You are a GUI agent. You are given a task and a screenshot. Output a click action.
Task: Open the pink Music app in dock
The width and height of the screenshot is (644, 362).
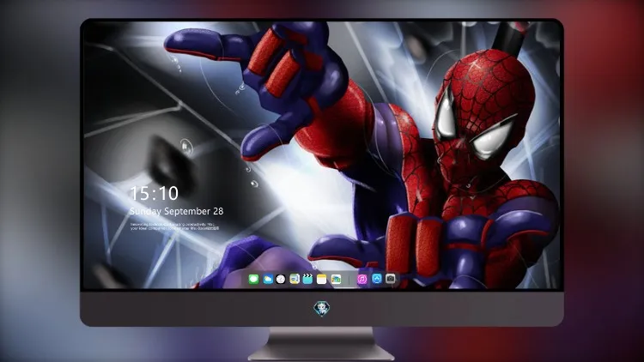[x=362, y=280]
